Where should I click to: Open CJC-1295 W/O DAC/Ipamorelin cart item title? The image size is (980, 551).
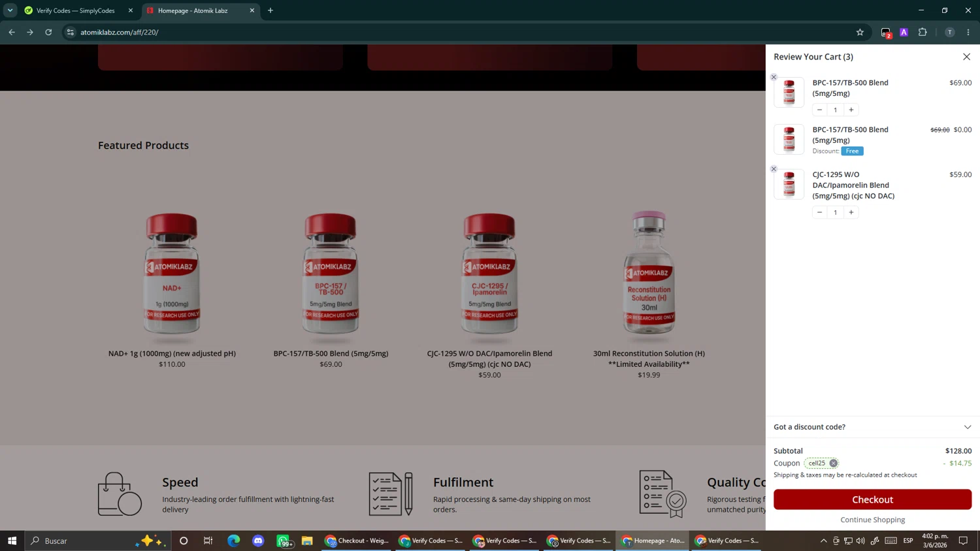[x=853, y=185]
